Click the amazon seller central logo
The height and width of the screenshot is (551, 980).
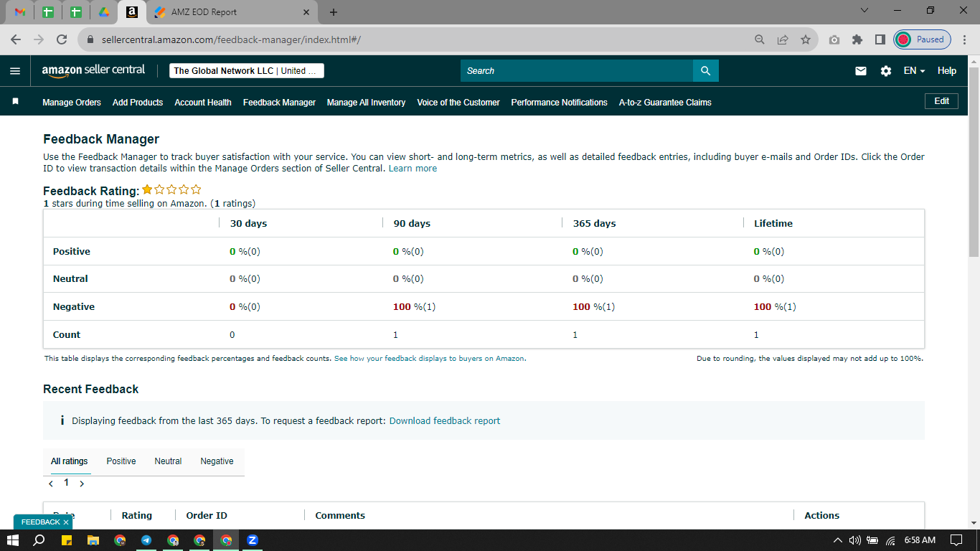click(93, 70)
